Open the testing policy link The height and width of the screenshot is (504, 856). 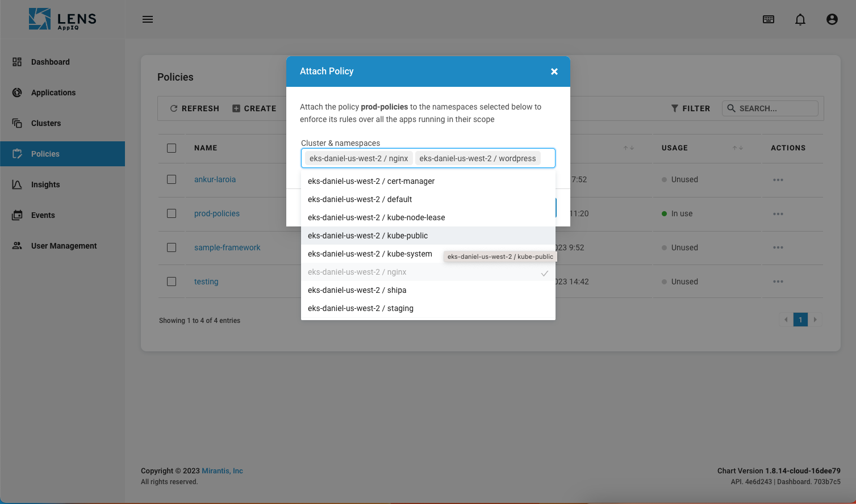pos(206,282)
